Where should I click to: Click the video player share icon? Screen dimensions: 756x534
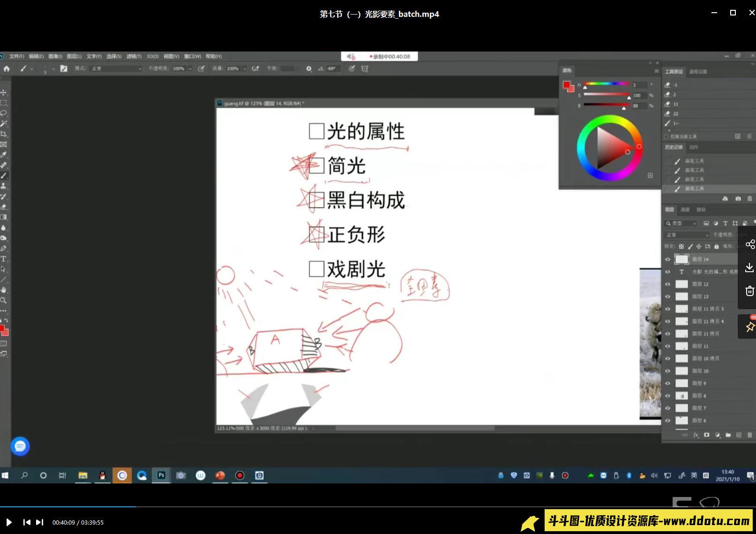[x=749, y=245]
